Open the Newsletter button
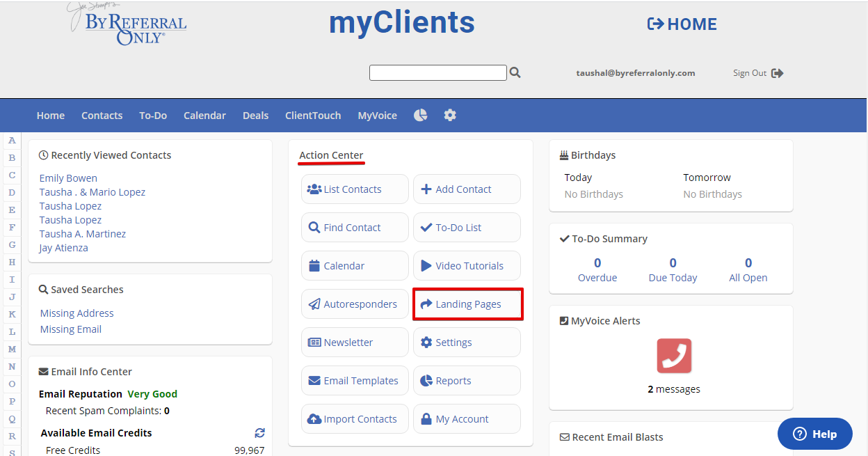The image size is (868, 456). pyautogui.click(x=355, y=343)
